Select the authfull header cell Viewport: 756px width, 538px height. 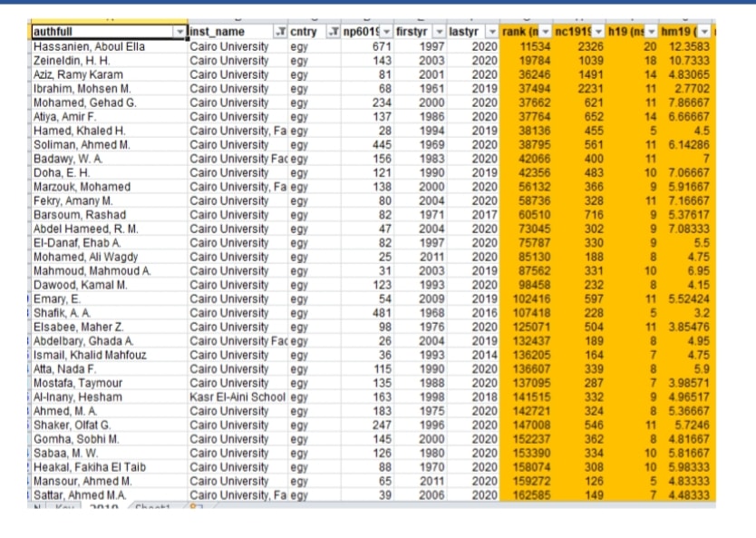point(109,32)
